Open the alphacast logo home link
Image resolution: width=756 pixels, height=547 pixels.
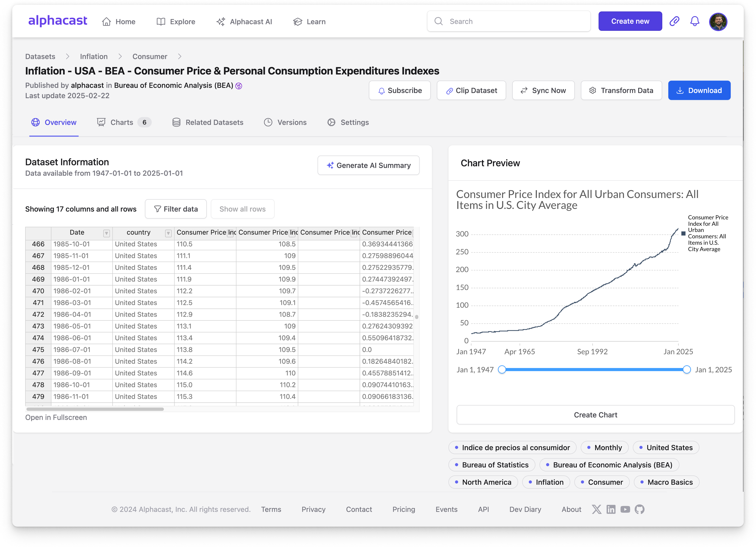coord(58,21)
